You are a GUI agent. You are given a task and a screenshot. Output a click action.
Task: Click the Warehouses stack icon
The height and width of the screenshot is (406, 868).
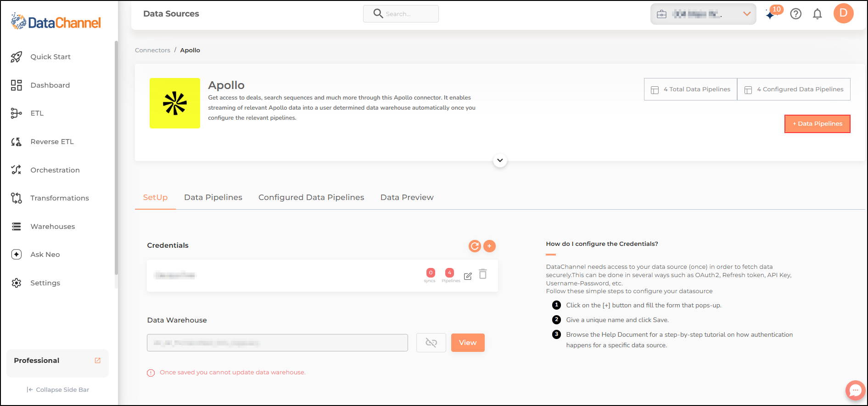coord(17,227)
